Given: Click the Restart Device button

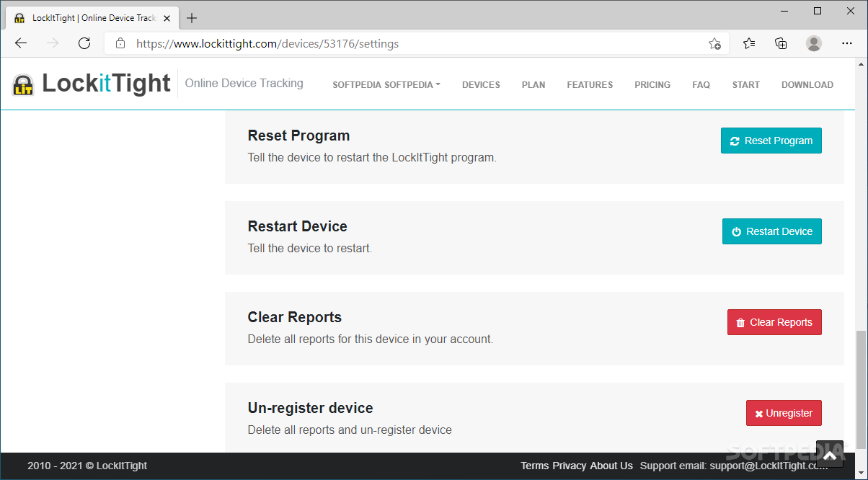Looking at the screenshot, I should click(x=772, y=231).
